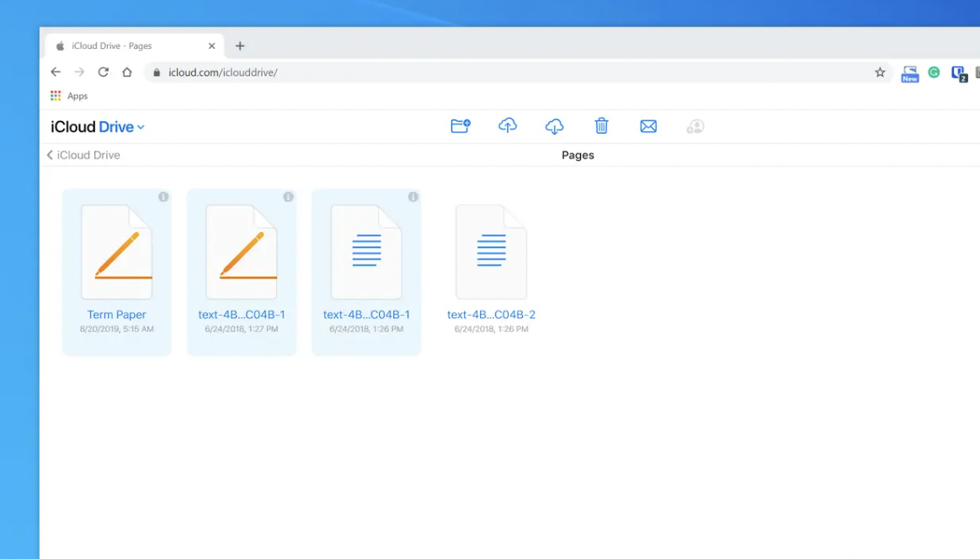
Task: Bookmark this page with star icon
Action: pos(880,72)
